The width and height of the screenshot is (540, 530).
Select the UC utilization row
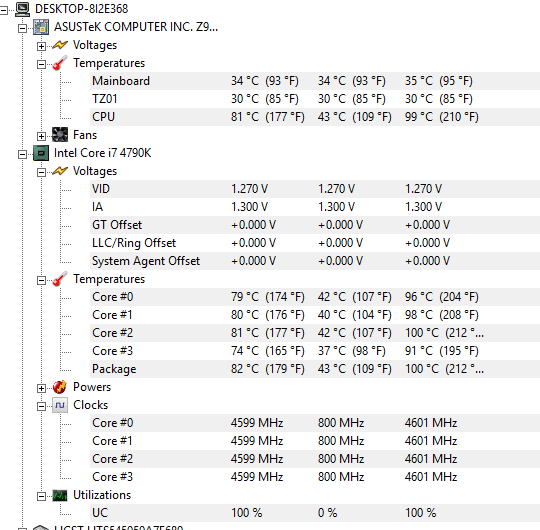click(315, 513)
